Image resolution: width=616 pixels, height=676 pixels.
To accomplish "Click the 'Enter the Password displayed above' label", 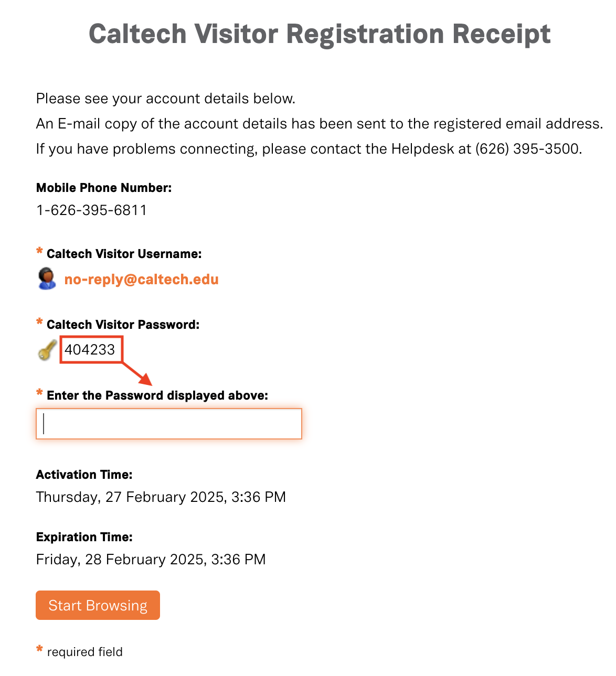I will pos(157,395).
